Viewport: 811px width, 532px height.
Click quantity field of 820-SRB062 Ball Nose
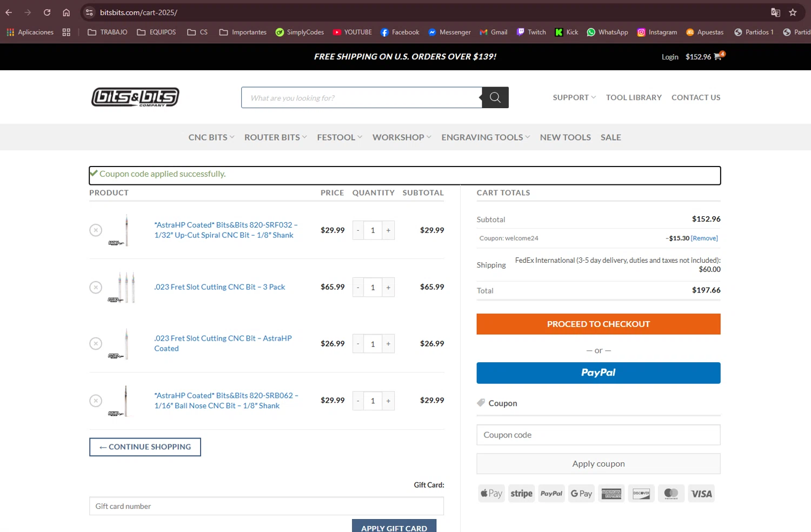373,401
